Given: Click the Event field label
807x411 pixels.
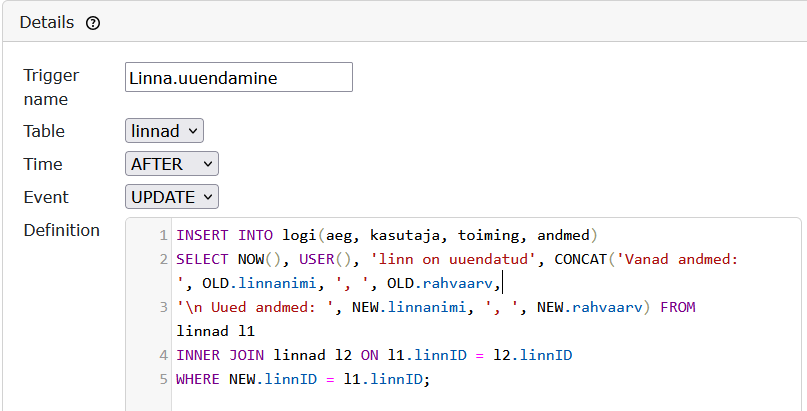Looking at the screenshot, I should pos(46,197).
